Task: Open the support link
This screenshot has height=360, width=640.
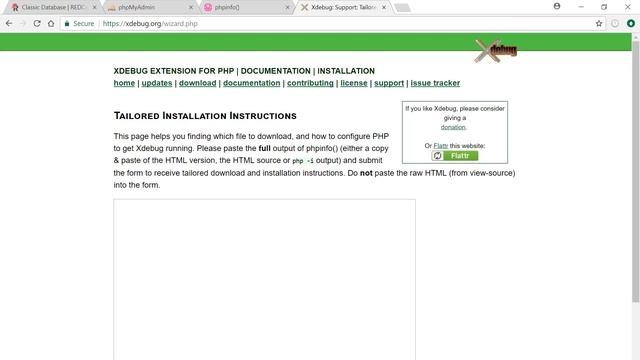Action: pyautogui.click(x=389, y=83)
